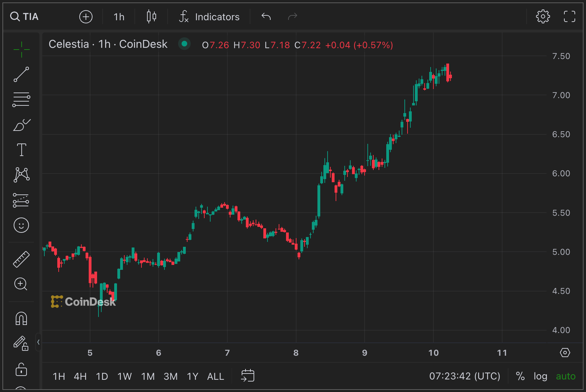Open the Indicators menu
Viewport: 586px width, 392px height.
point(209,17)
